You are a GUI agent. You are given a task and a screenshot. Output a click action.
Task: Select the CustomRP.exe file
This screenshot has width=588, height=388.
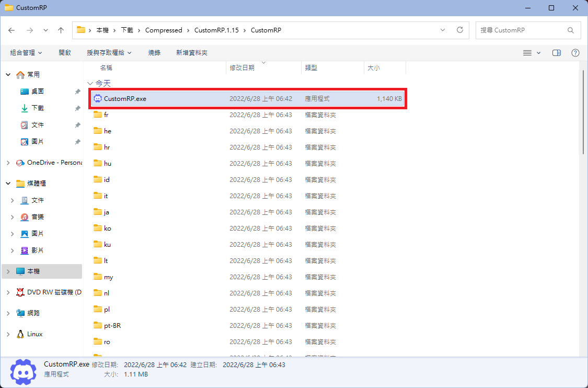point(125,99)
